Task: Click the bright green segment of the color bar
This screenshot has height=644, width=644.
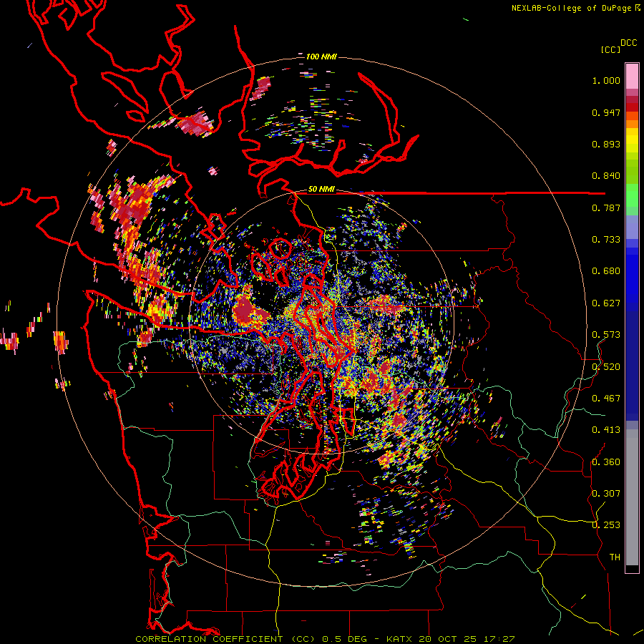Action: (x=632, y=195)
